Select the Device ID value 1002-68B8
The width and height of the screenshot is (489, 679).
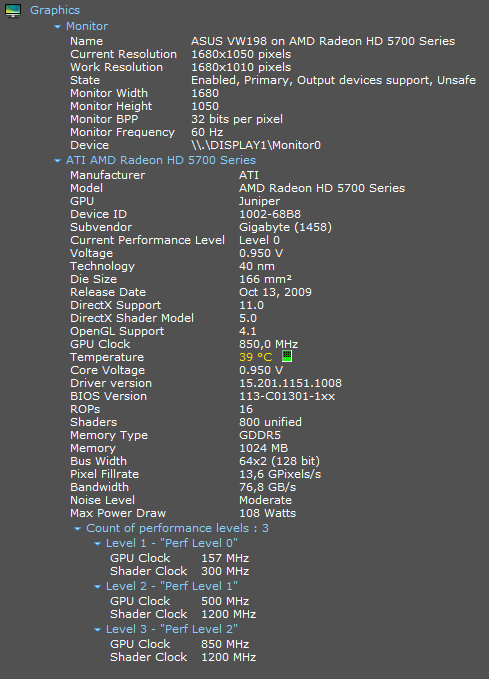click(x=270, y=214)
